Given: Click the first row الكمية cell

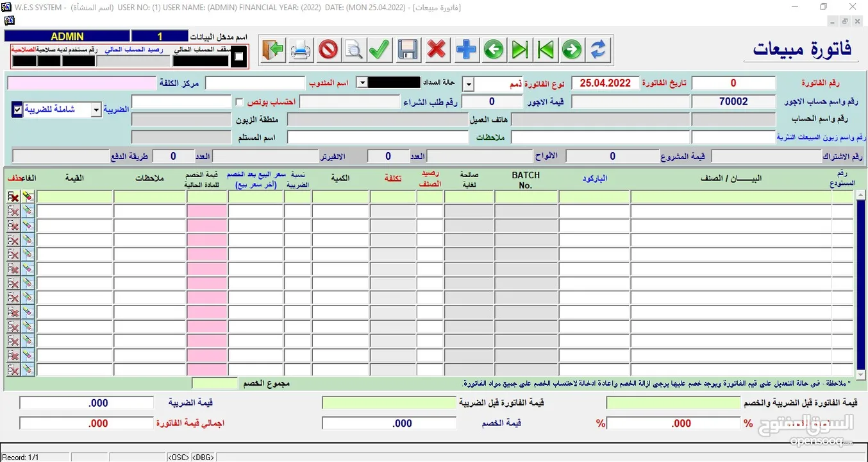Looking at the screenshot, I should point(340,197).
